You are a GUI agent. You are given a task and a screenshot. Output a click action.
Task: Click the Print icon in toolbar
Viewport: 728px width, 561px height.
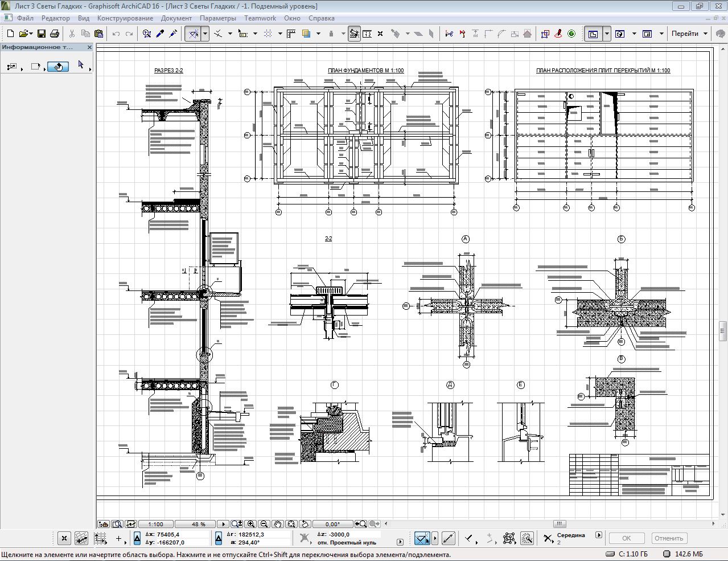pyautogui.click(x=55, y=34)
